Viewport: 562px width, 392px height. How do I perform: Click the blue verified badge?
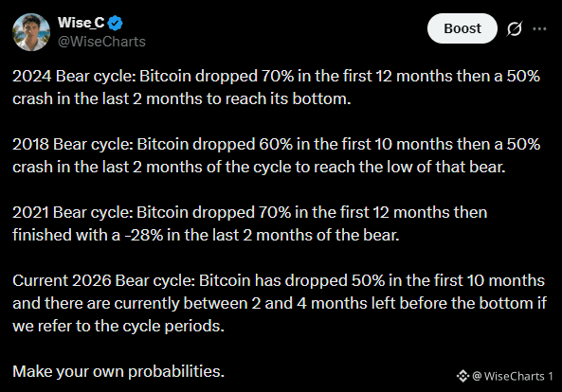click(x=116, y=24)
